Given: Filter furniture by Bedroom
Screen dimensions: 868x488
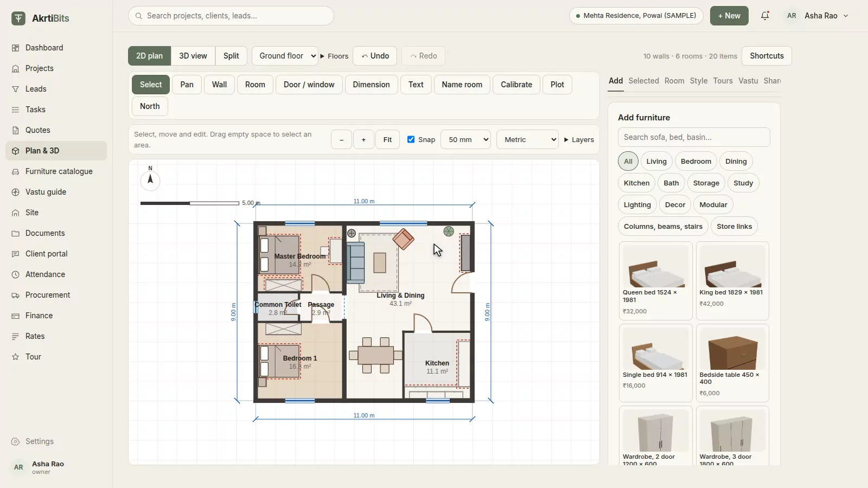Looking at the screenshot, I should (x=695, y=162).
